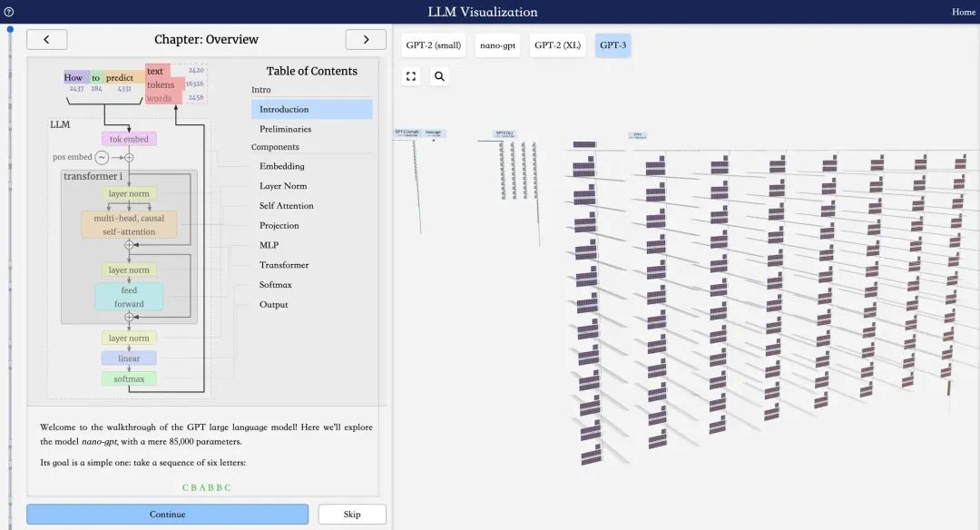Click the 'tokens' candidate word
The width and height of the screenshot is (980, 530).
[161, 84]
